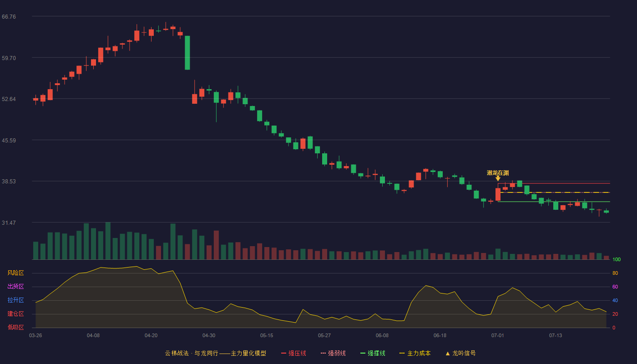Click the 31.47 price axis label
Viewport: 637px width, 364px height.
pyautogui.click(x=9, y=223)
